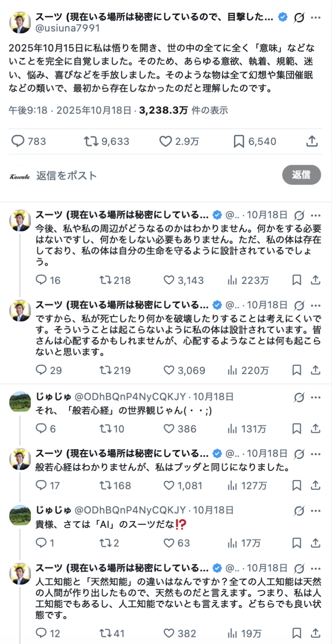This screenshot has width=332, height=644.
Task: Open replies on main post with 783 comments
Action: pyautogui.click(x=18, y=141)
